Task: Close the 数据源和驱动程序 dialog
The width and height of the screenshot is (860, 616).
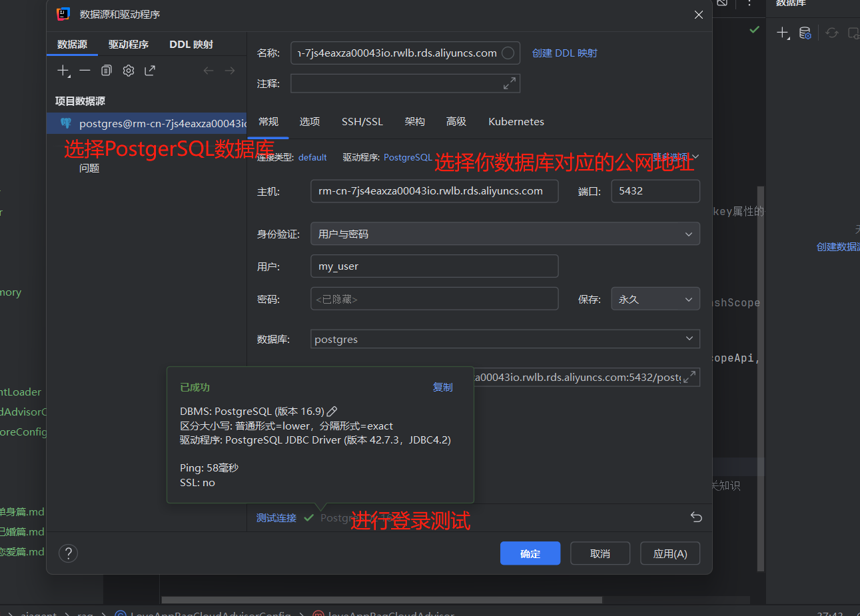Action: [x=698, y=15]
